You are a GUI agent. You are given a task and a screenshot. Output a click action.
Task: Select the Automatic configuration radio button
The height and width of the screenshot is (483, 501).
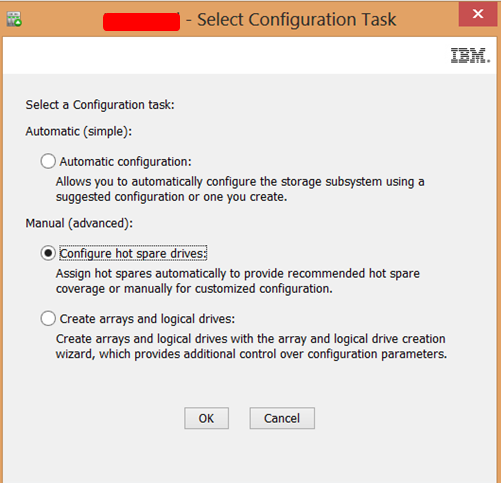tap(48, 161)
